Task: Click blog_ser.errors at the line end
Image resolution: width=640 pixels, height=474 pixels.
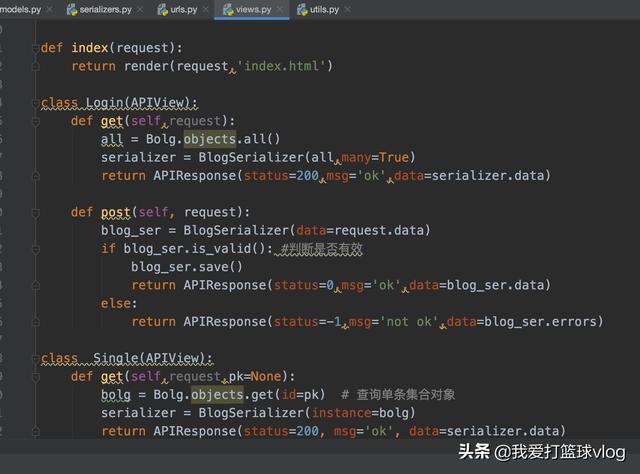Action: point(539,322)
